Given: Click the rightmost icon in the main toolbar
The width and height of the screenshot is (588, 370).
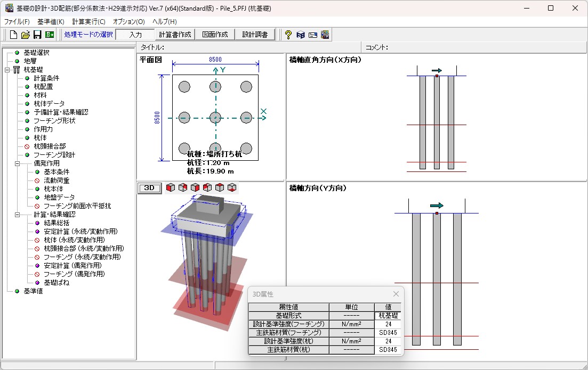Looking at the screenshot, I should click(325, 35).
